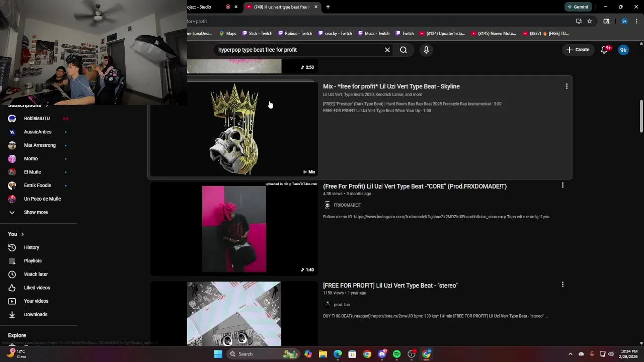Open the Windows Start menu

[218, 354]
